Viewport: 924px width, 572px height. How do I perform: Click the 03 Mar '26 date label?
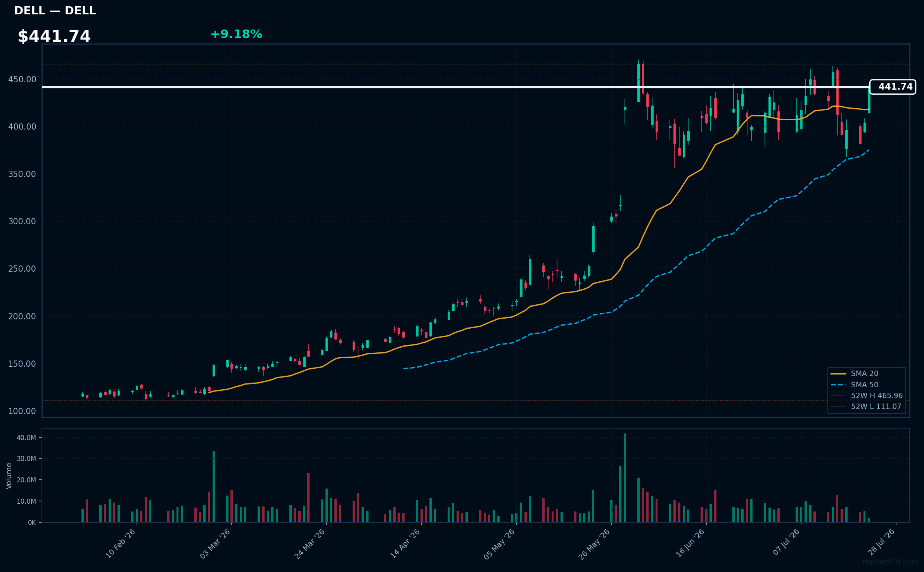[216, 544]
